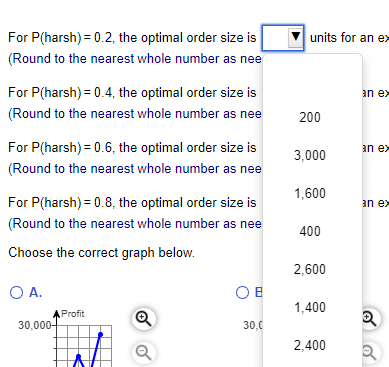
Task: Click the '30,000' axis value on graph A
Action: [x=35, y=325]
